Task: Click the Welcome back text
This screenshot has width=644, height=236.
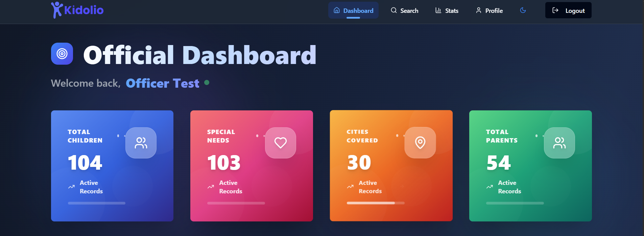Action: [86, 83]
